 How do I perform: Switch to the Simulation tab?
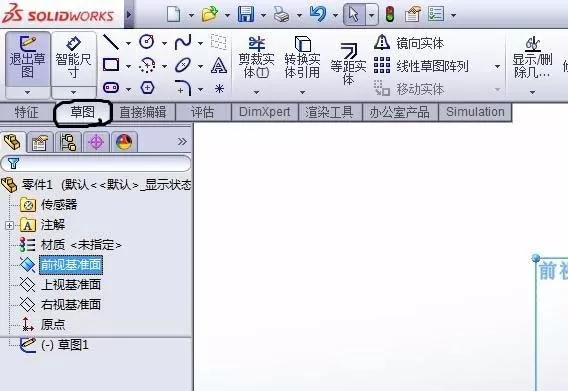475,112
